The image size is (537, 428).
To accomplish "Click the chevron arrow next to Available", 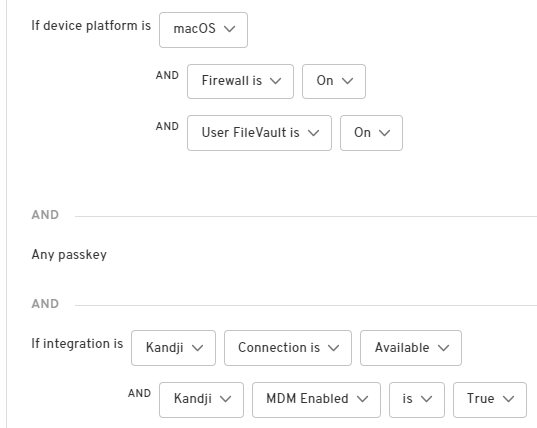I will tap(443, 348).
